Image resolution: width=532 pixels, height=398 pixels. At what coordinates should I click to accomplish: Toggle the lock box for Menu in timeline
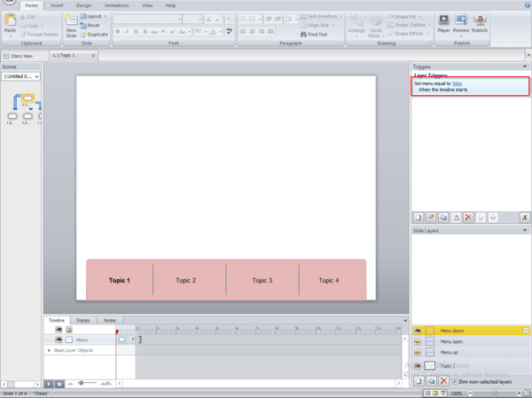[69, 339]
